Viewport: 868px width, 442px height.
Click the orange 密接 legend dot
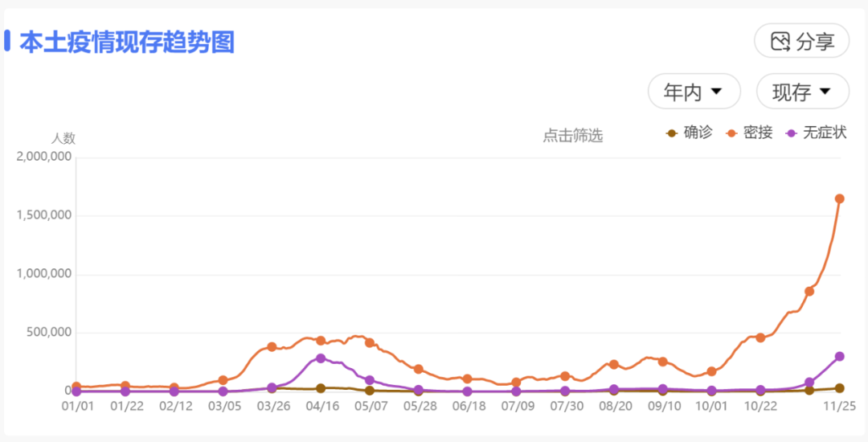point(732,133)
